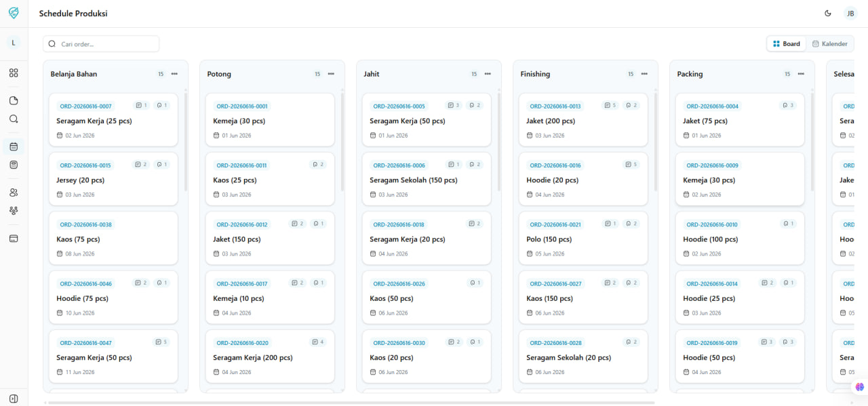Click comments badge on order ORD-20260616-0020
The image size is (868, 406).
[x=318, y=342]
